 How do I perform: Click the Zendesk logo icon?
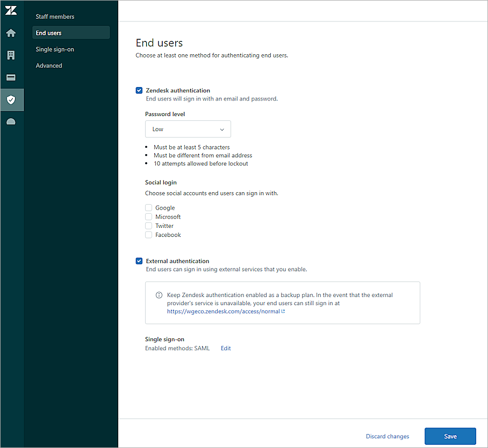click(11, 10)
